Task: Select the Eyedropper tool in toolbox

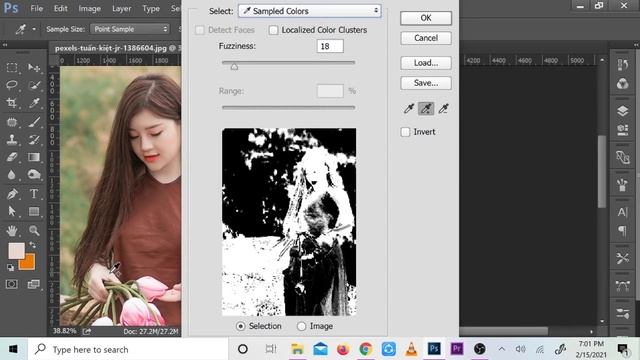Action: (34, 102)
